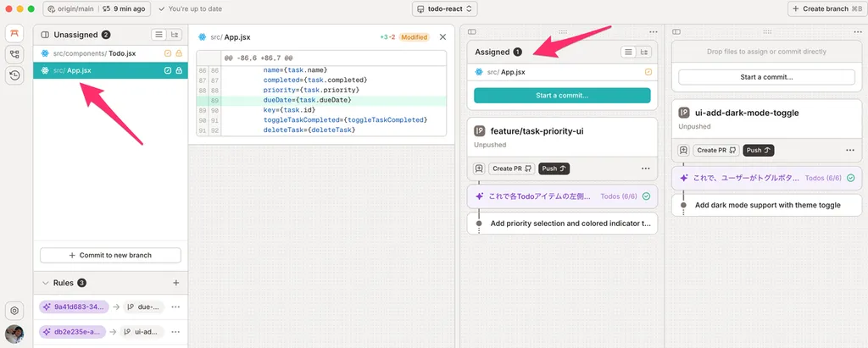
Task: Switch Unassigned files to list view
Action: (159, 35)
